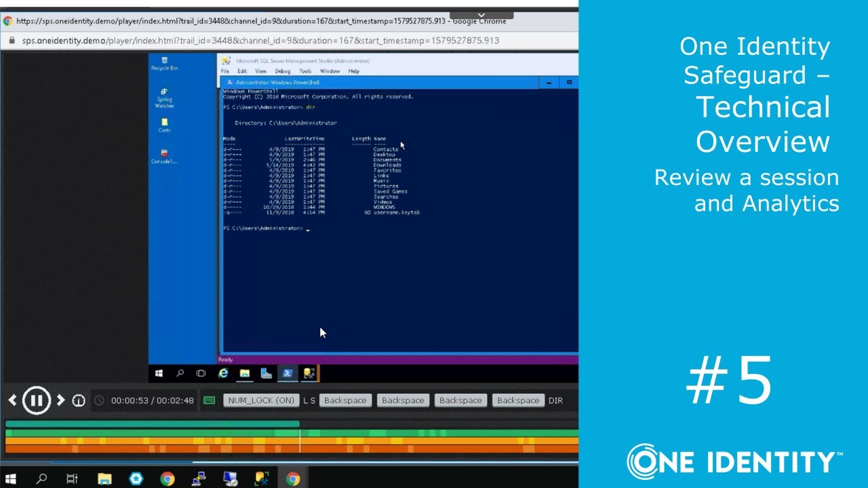The width and height of the screenshot is (868, 488).
Task: Open the View menu in Management Studio
Action: [x=260, y=71]
